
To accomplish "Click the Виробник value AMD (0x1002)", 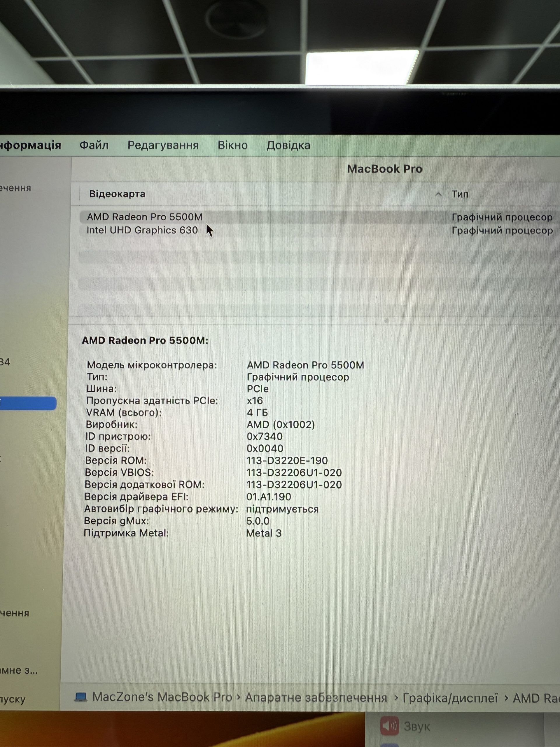I will [281, 425].
